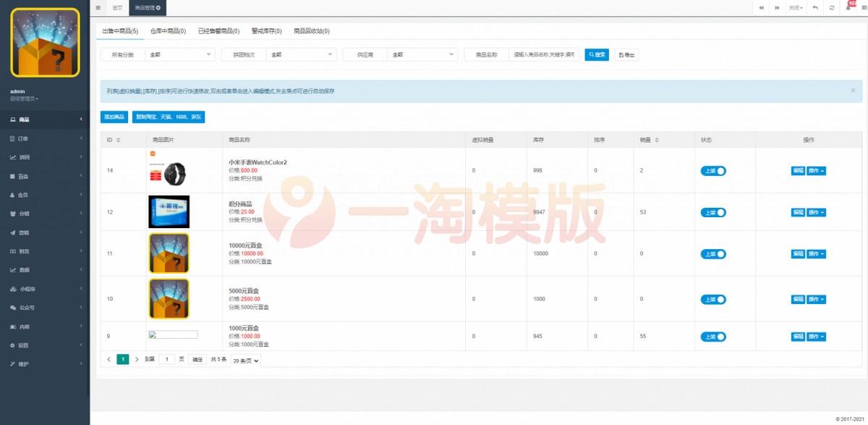Toggle 上架 status for 积分商品
Viewport: 868px width, 425px height.
coord(712,211)
